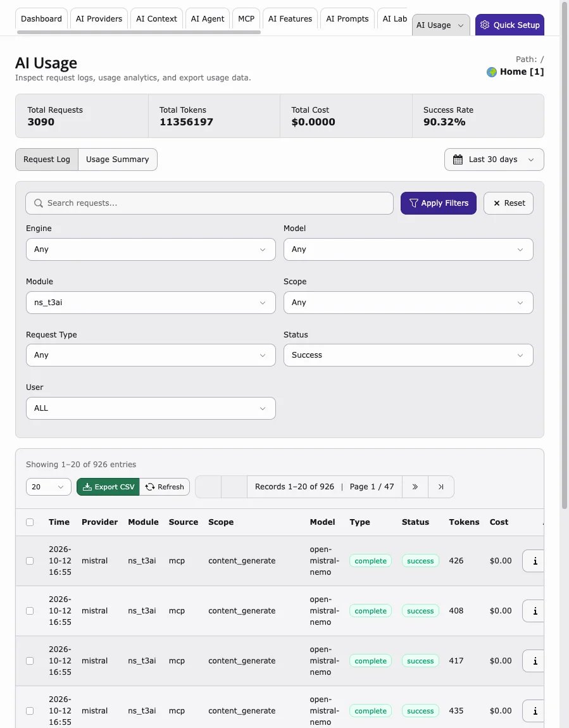
Task: Click the Provider column header
Action: click(100, 522)
